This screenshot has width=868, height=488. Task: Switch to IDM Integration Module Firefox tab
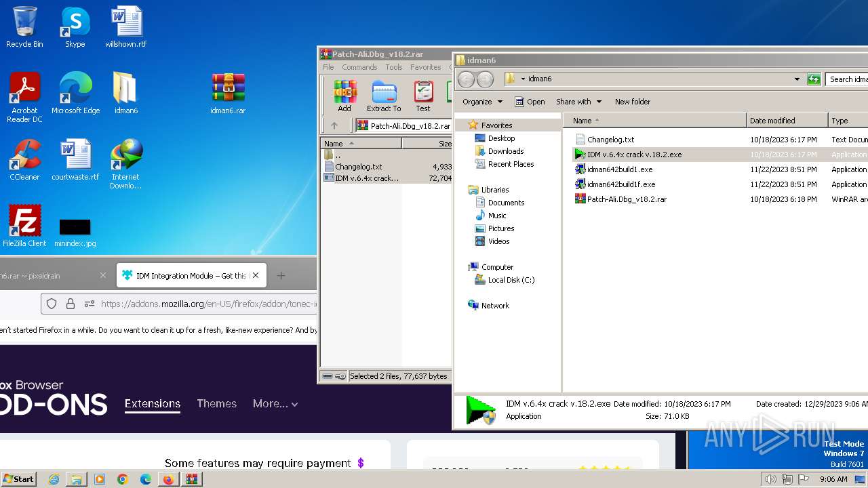[x=191, y=275]
